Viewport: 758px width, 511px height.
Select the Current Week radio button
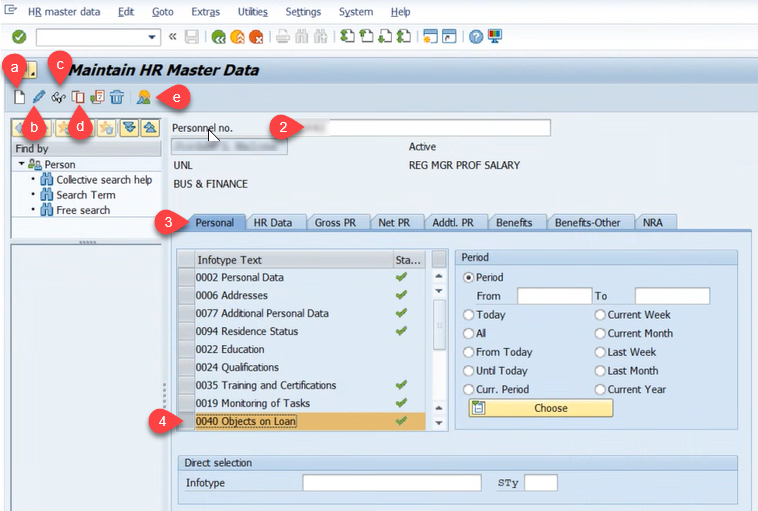(x=600, y=315)
